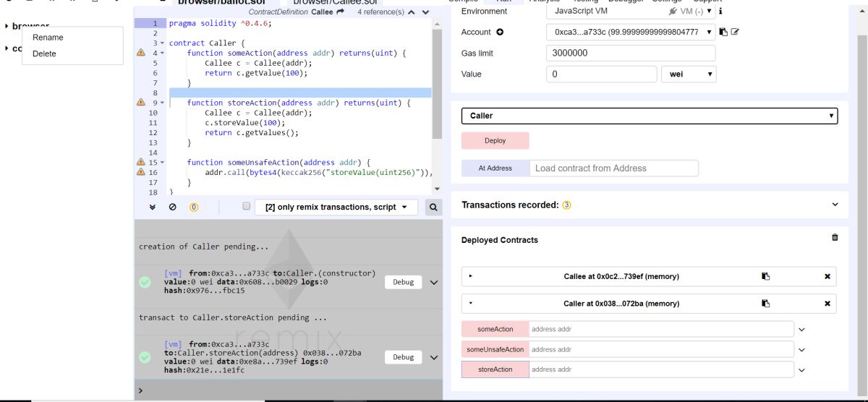Viewport: 868px width, 402px height.
Task: Switch to the browser/ballot.sol tab
Action: tap(222, 3)
